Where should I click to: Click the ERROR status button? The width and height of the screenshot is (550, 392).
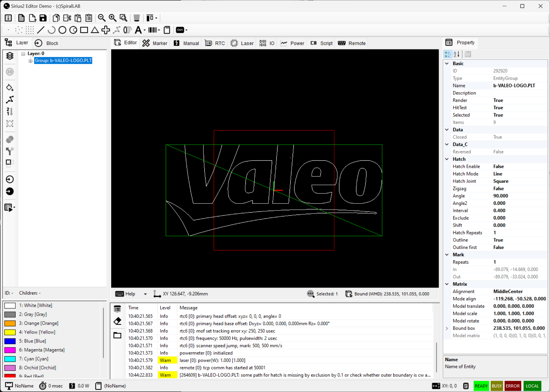point(512,386)
